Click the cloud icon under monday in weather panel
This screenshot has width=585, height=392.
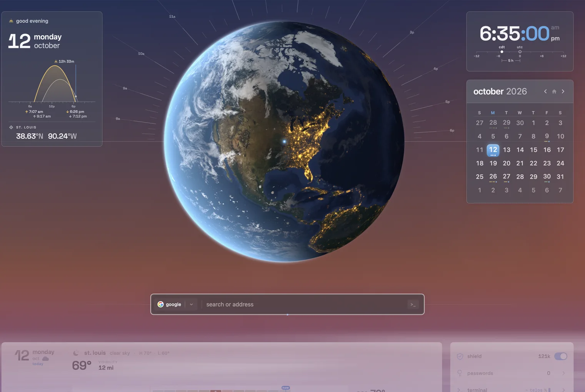pyautogui.click(x=45, y=359)
